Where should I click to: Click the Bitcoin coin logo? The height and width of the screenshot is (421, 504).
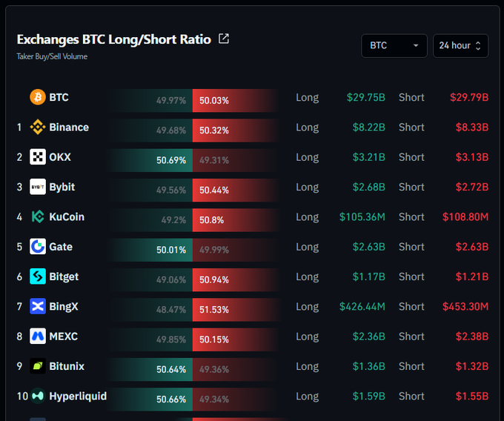pyautogui.click(x=38, y=97)
